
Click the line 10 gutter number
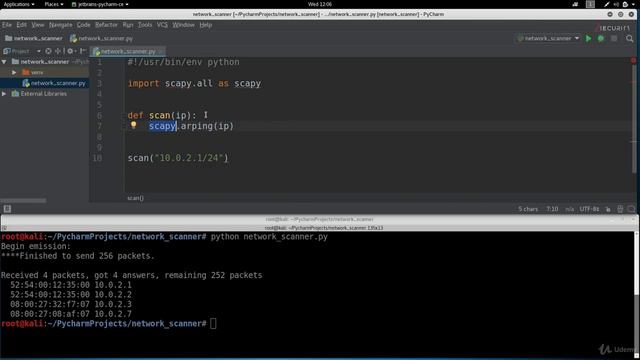[97, 158]
